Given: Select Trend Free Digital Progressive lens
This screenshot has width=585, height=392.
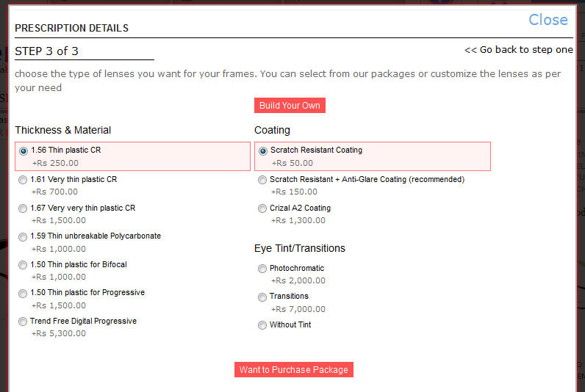Looking at the screenshot, I should click(x=24, y=322).
